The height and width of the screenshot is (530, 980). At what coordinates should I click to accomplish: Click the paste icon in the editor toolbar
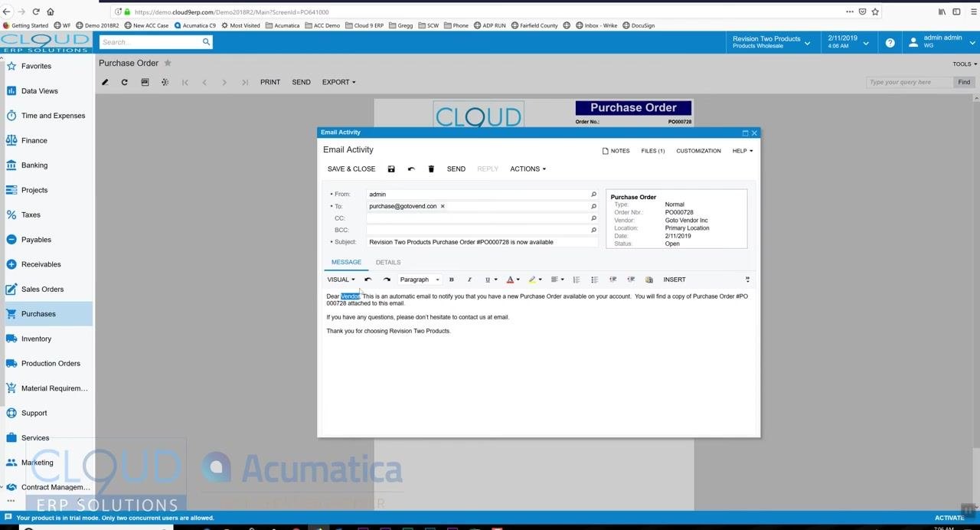[x=649, y=280]
